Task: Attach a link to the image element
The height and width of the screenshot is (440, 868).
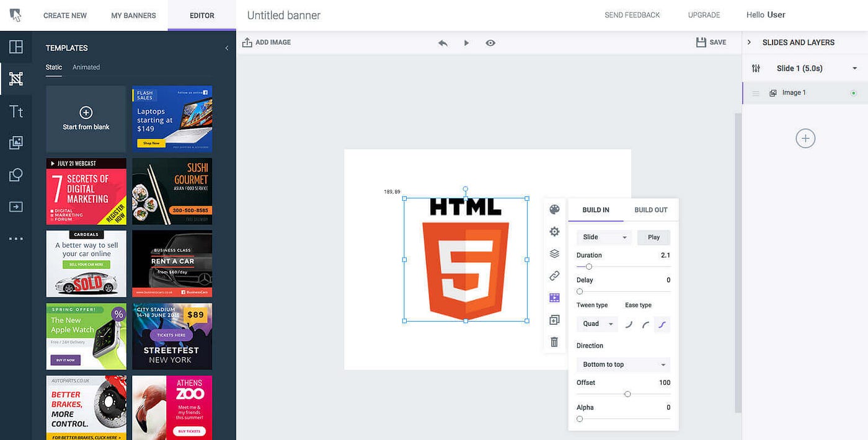Action: (554, 276)
